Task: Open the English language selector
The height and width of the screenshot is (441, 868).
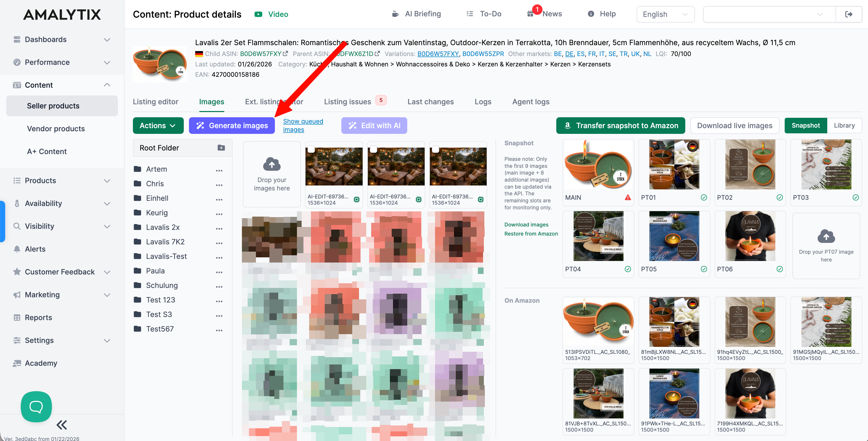Action: click(x=665, y=14)
